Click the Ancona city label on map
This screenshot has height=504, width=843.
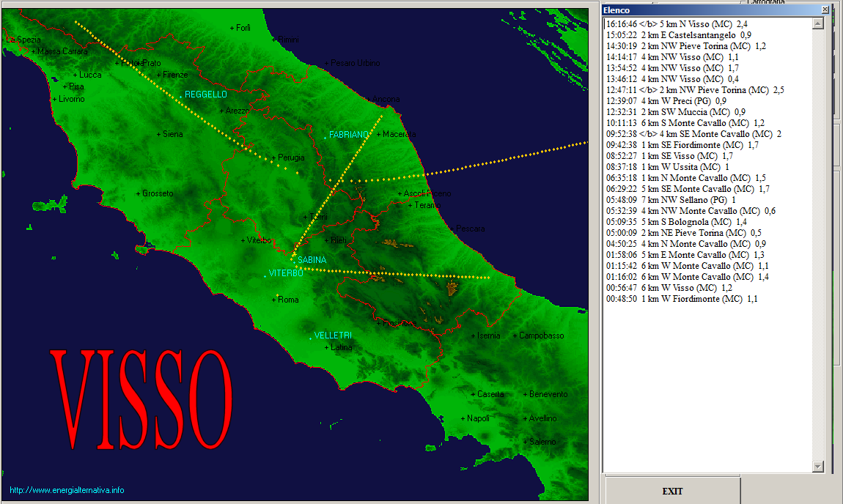[x=386, y=99]
